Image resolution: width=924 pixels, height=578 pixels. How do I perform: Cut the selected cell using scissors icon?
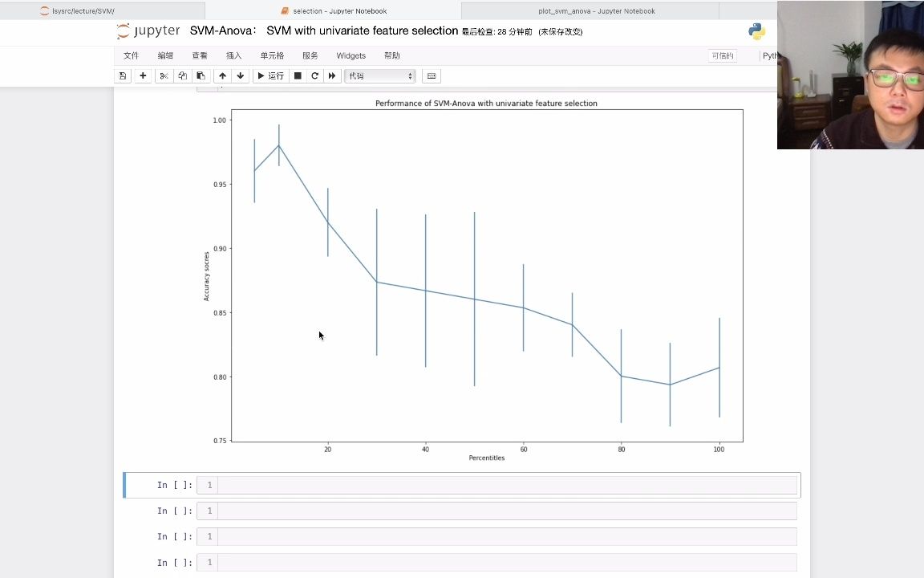tap(164, 75)
